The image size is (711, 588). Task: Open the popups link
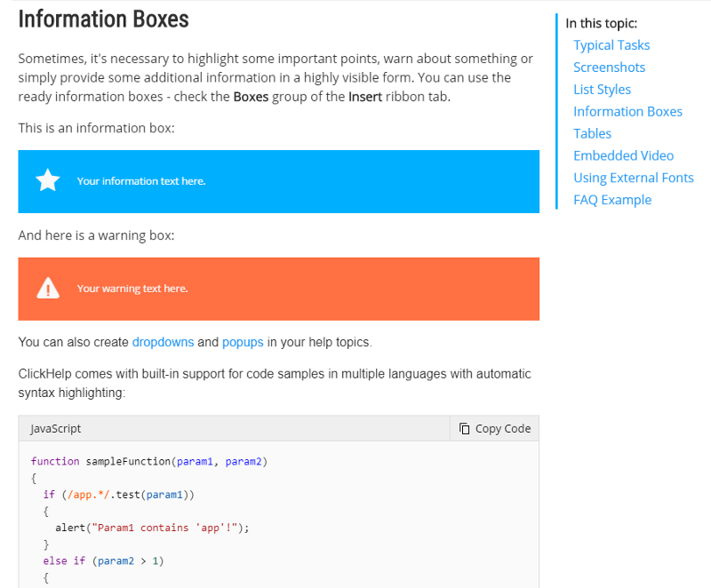click(243, 342)
